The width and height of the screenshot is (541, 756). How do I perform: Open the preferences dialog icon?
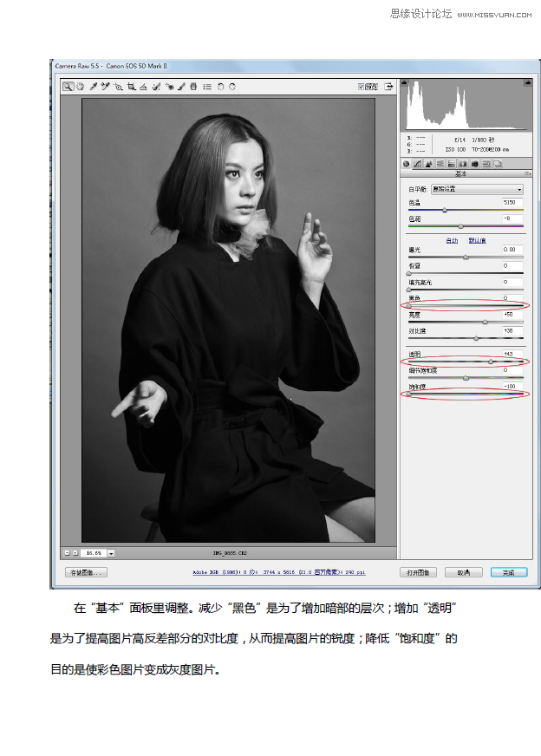coord(206,87)
